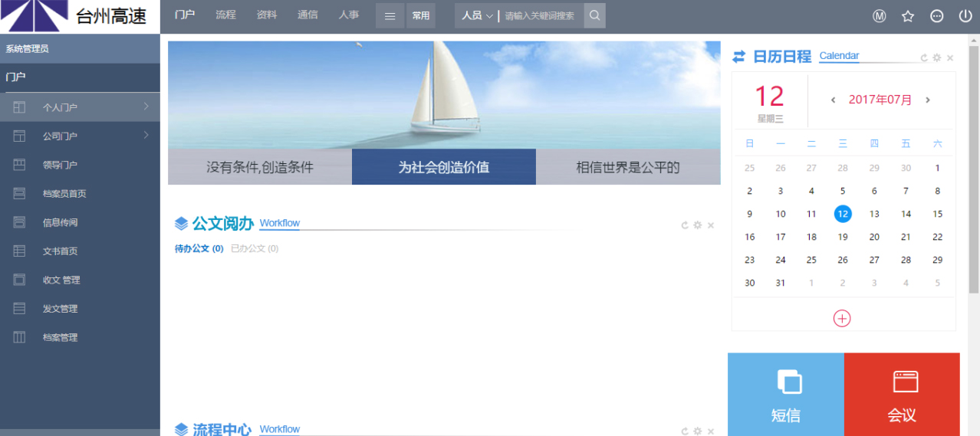Expand the 公司门户 chevron arrow
This screenshot has width=980, height=436.
146,136
